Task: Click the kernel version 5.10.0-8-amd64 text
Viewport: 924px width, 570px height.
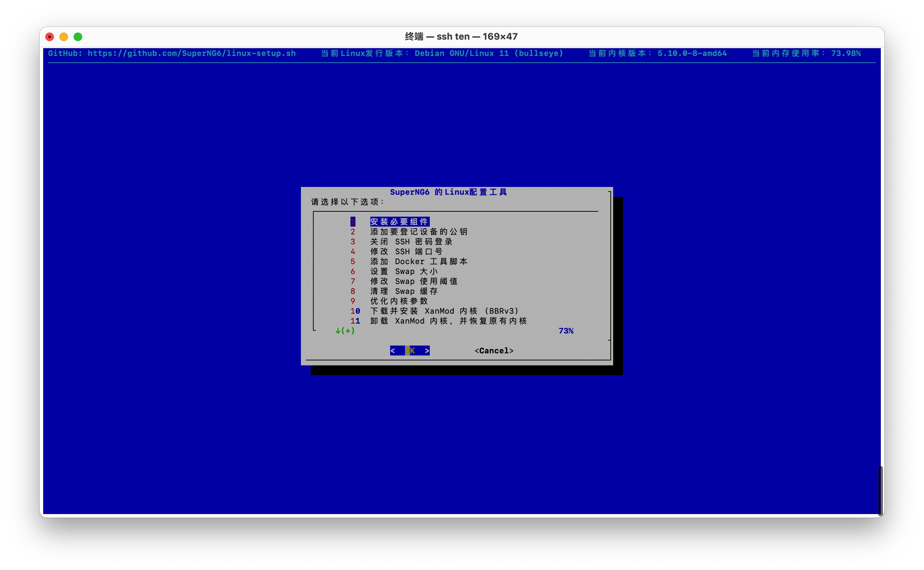Action: (x=692, y=53)
